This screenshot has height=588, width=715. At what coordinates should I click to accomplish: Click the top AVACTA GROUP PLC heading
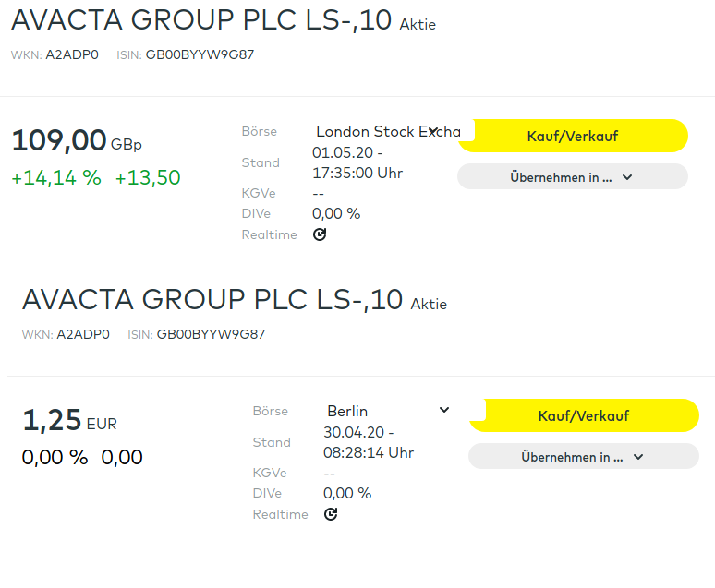(x=201, y=19)
